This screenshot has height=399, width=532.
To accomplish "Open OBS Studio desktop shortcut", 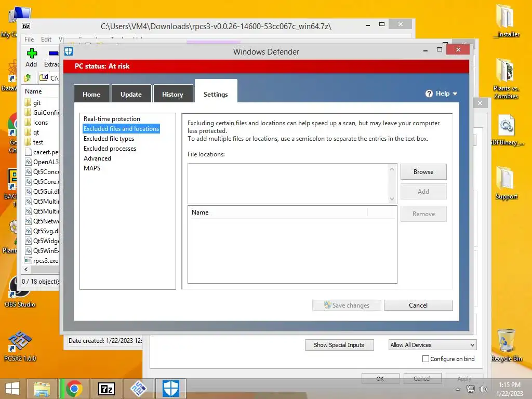I will pos(20,292).
